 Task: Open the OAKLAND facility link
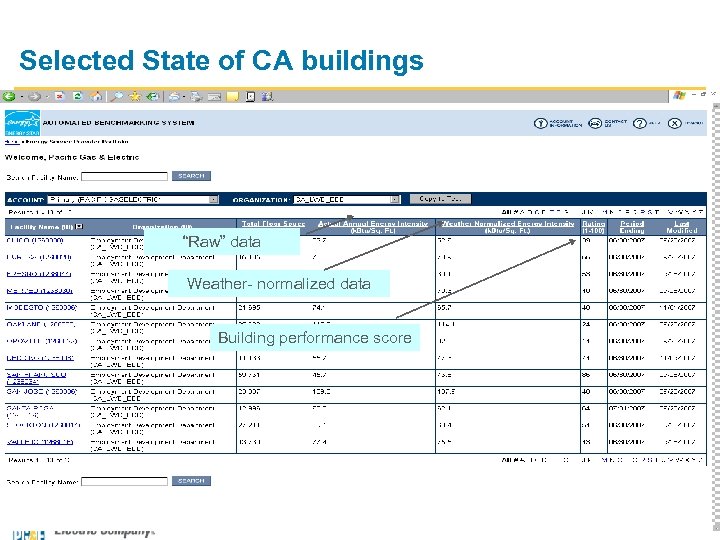pyautogui.click(x=41, y=324)
